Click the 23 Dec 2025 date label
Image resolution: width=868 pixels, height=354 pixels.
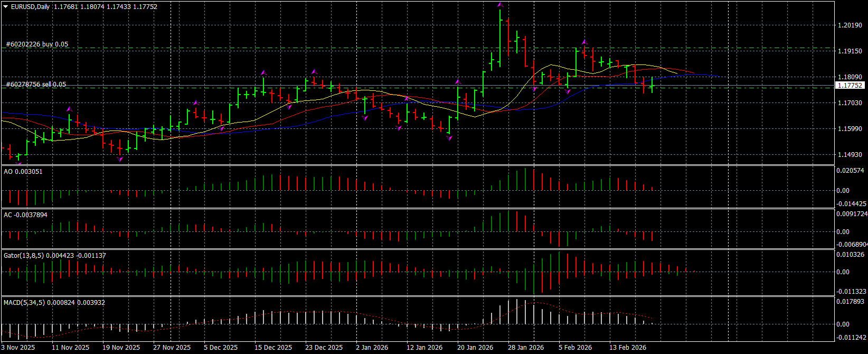tap(324, 348)
